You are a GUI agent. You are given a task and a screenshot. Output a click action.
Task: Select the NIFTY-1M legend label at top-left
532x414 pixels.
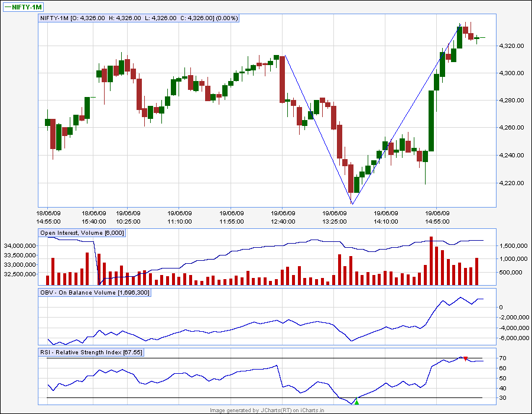(24, 7)
